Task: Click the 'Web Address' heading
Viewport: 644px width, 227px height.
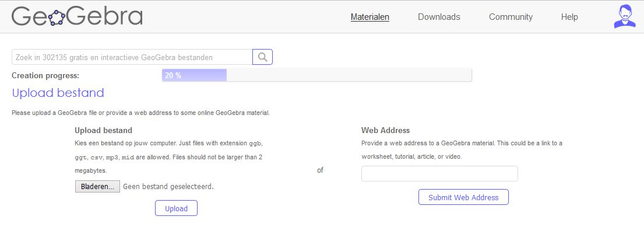Action: point(385,130)
